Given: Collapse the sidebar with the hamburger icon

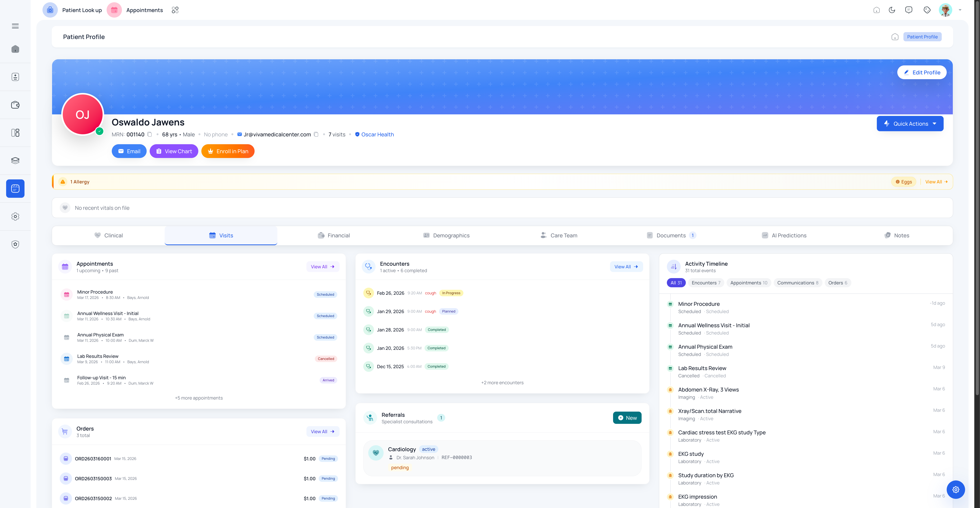Looking at the screenshot, I should tap(16, 26).
